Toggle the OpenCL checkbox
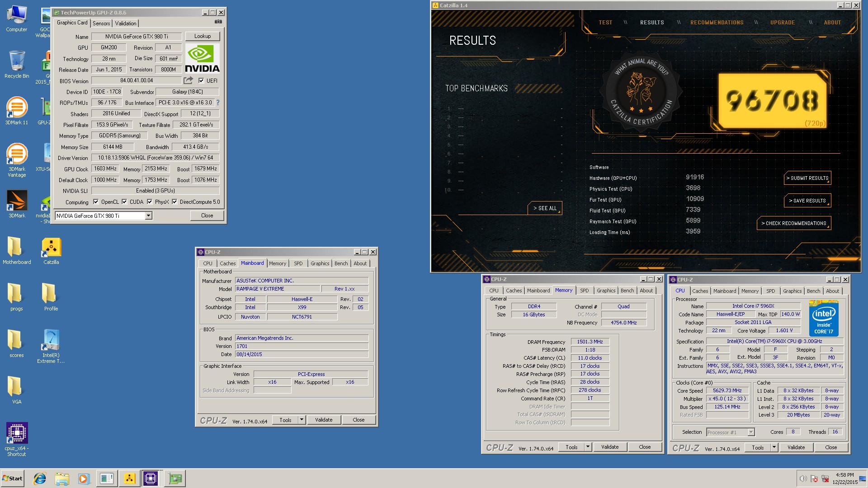Image resolution: width=868 pixels, height=488 pixels. point(96,202)
